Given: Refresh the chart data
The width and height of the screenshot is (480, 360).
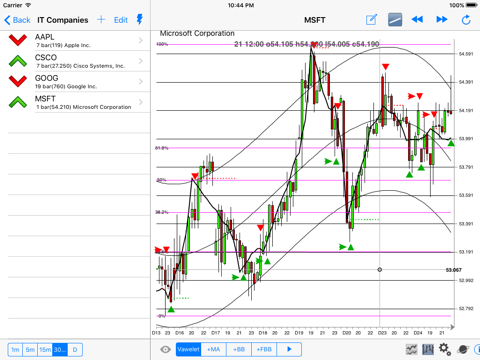Looking at the screenshot, I should tap(466, 20).
